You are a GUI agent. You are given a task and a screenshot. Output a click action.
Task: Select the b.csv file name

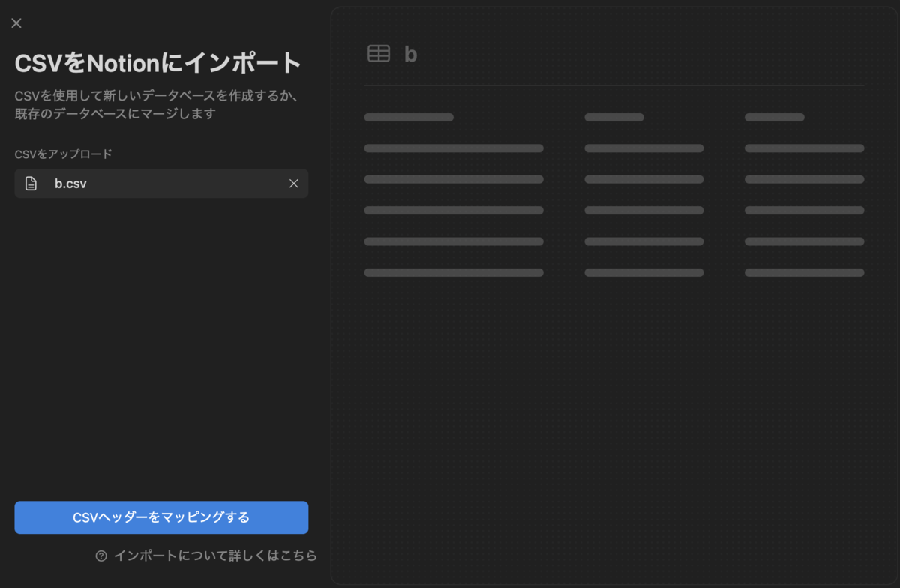[x=70, y=184]
